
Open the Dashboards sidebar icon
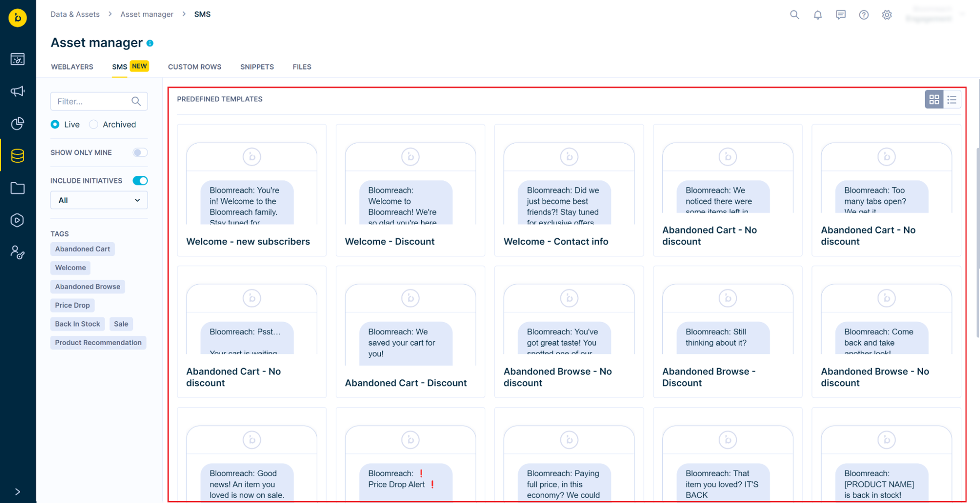[x=17, y=59]
